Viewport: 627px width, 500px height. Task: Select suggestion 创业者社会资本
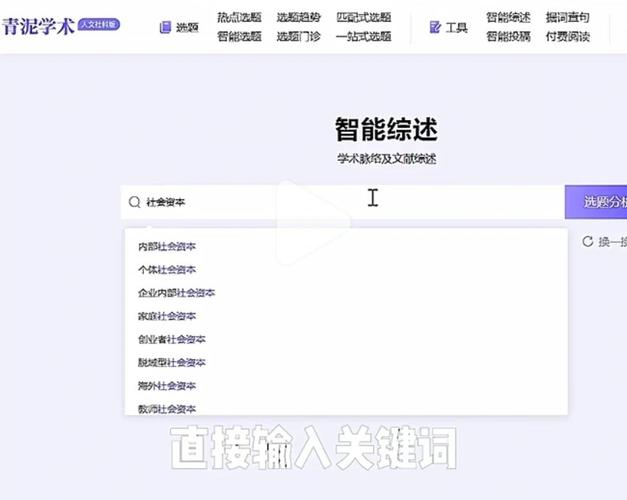172,339
